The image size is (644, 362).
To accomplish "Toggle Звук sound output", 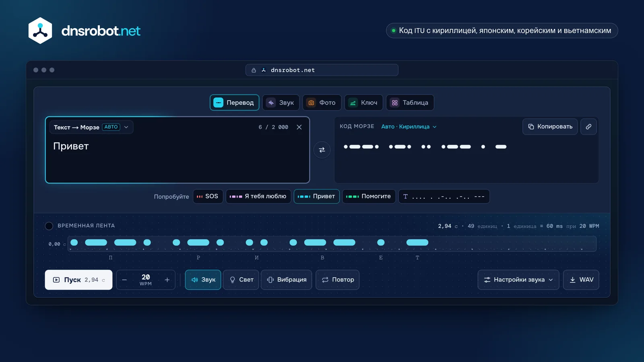I will pos(203,280).
